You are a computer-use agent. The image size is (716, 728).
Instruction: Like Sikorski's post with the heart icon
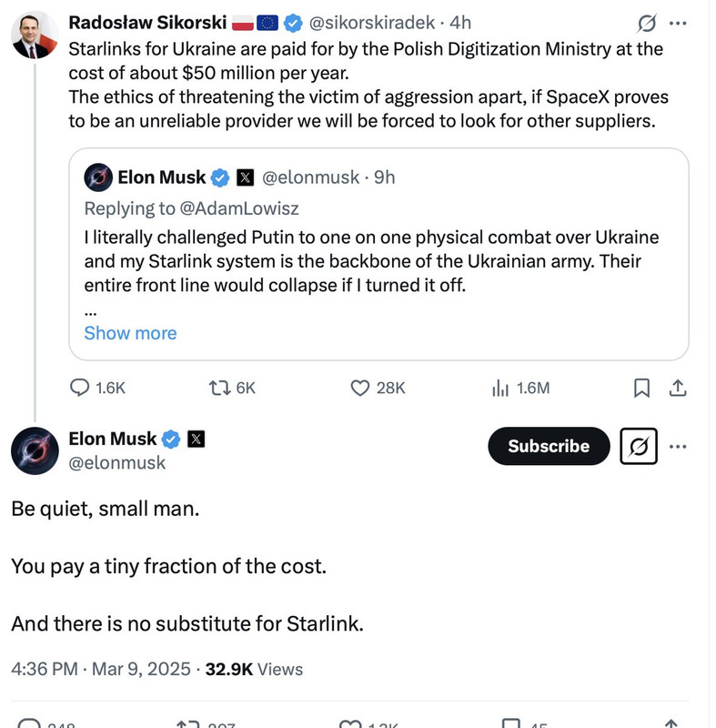(361, 388)
